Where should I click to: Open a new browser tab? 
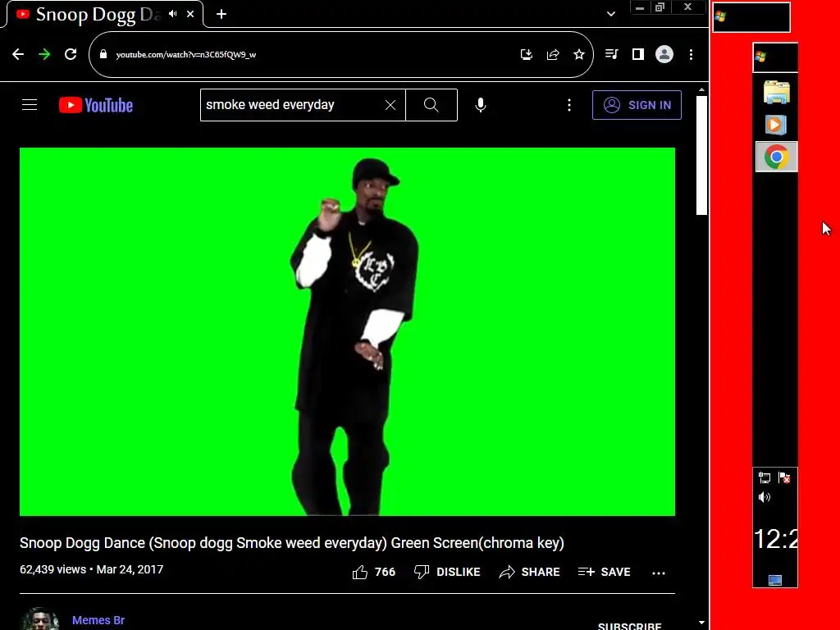(x=221, y=14)
